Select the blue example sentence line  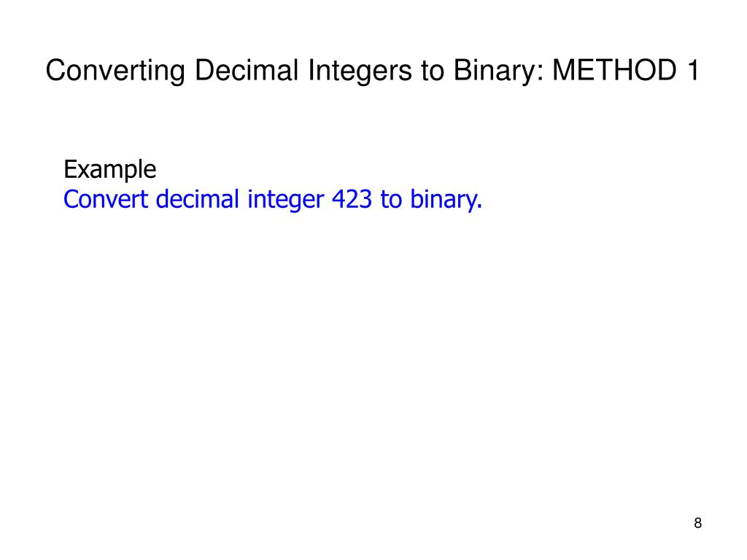point(273,200)
